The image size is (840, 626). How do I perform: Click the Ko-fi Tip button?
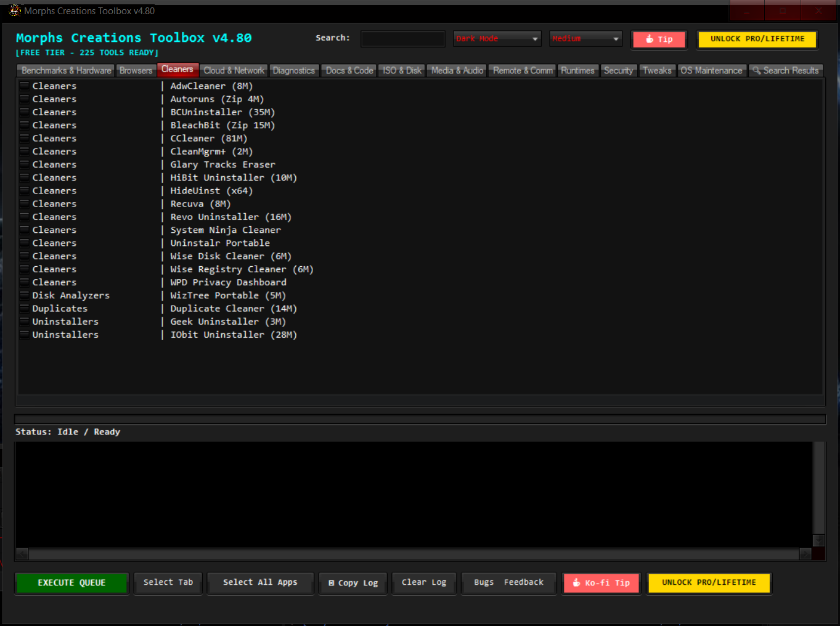click(601, 583)
